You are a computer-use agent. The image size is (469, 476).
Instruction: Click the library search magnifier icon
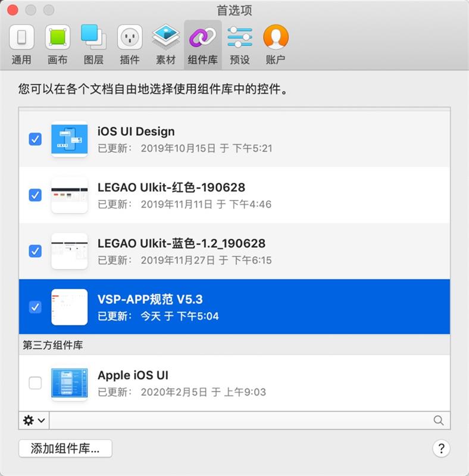438,421
